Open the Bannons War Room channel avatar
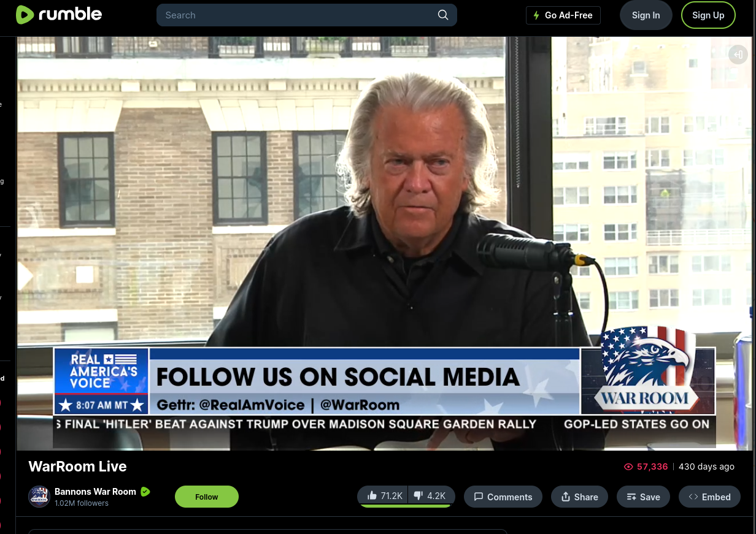Screen dimensions: 756x534 click(39, 497)
